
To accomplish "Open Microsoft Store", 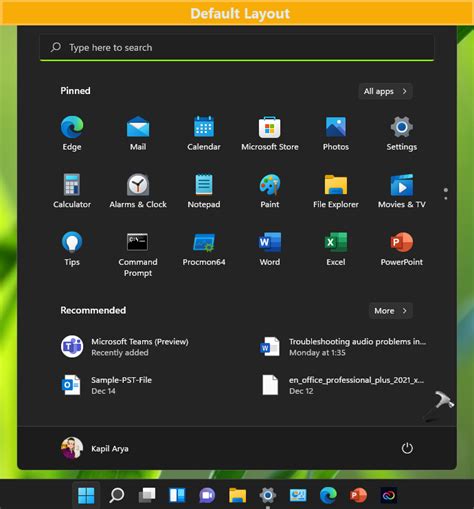I will (x=270, y=133).
